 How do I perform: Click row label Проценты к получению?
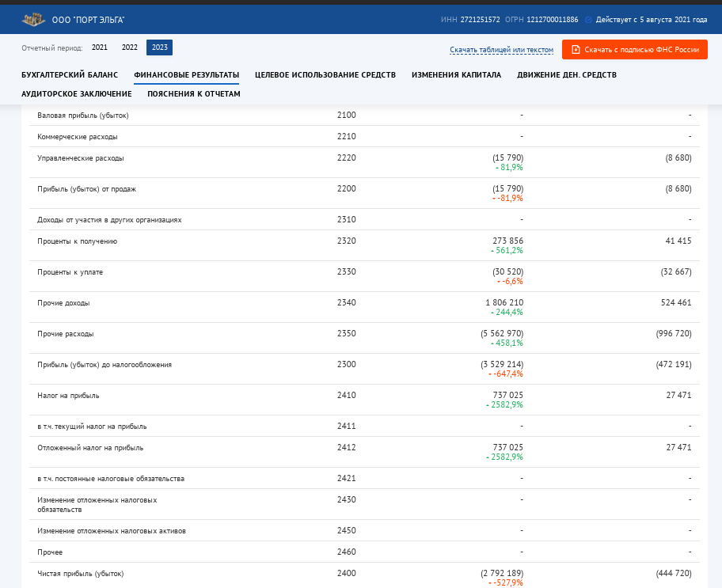pos(78,241)
